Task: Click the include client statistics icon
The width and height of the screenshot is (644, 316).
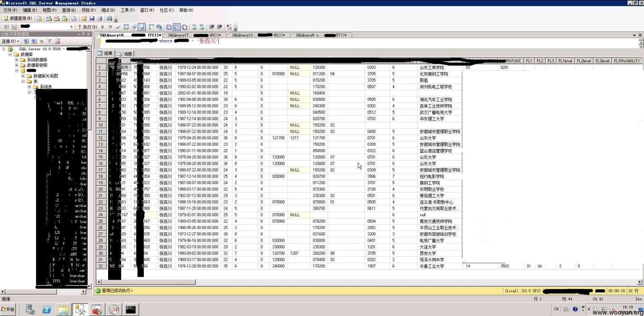Action: [x=159, y=27]
